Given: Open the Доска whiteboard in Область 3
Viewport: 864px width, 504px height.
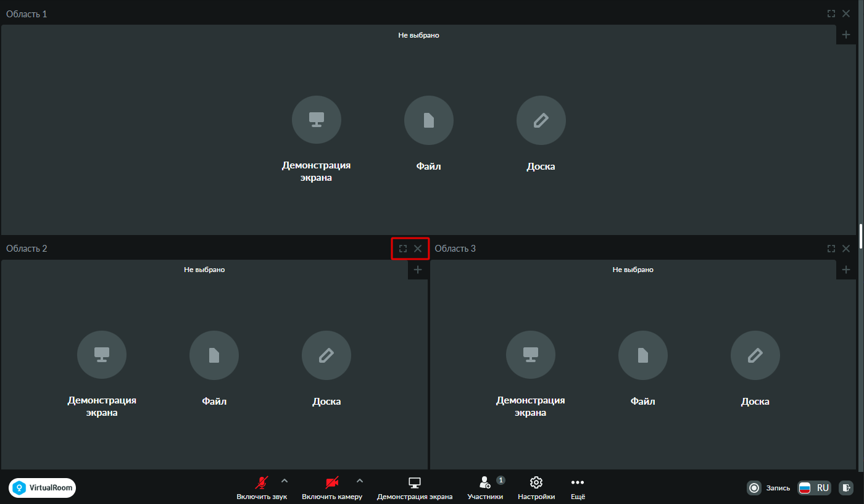Looking at the screenshot, I should click(x=755, y=355).
